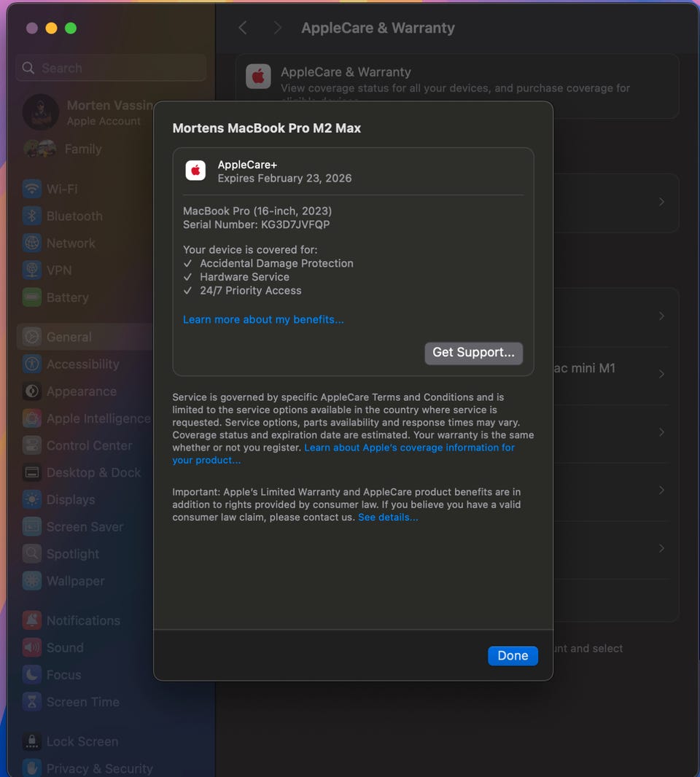Open Wallpaper settings icon
Screen dimensions: 700x777
(x=32, y=581)
